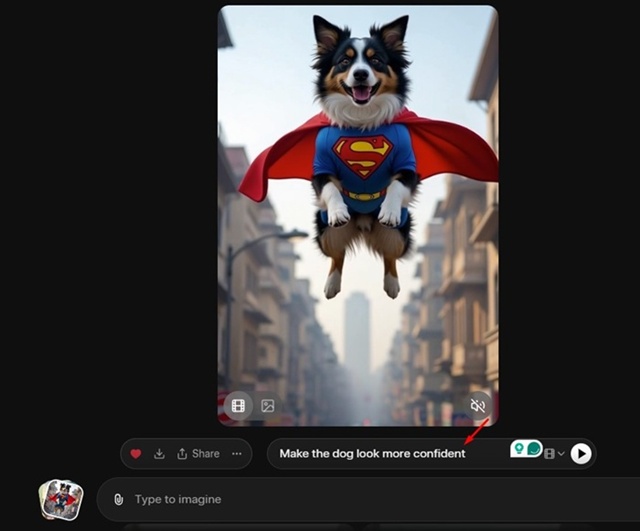The image size is (640, 531).
Task: Unmute the video with the speaker icon
Action: [x=478, y=405]
